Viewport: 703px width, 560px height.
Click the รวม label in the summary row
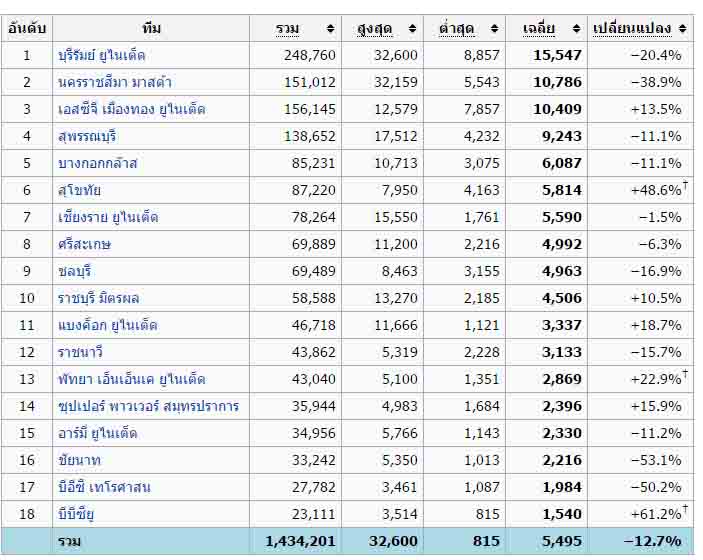69,541
